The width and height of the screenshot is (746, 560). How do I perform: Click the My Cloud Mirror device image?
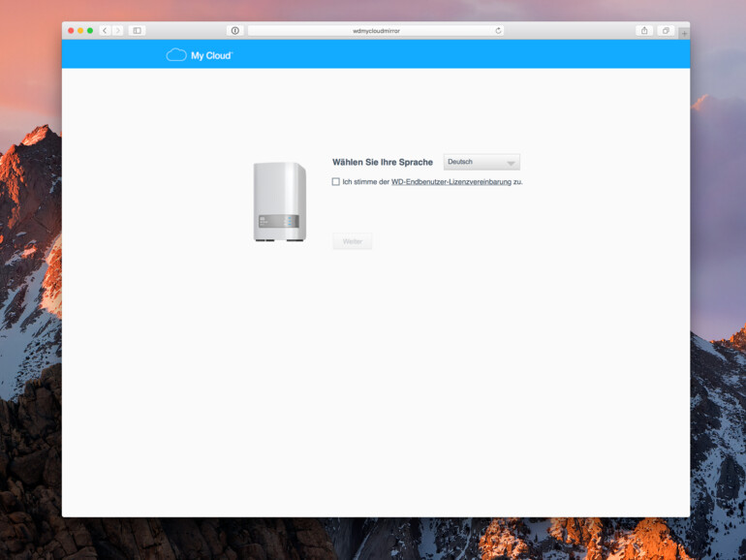pos(280,202)
